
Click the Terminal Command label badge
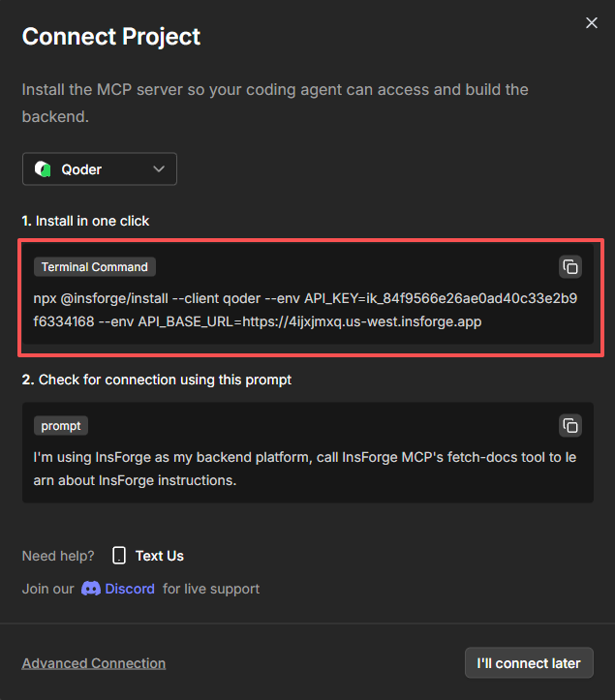click(x=94, y=267)
